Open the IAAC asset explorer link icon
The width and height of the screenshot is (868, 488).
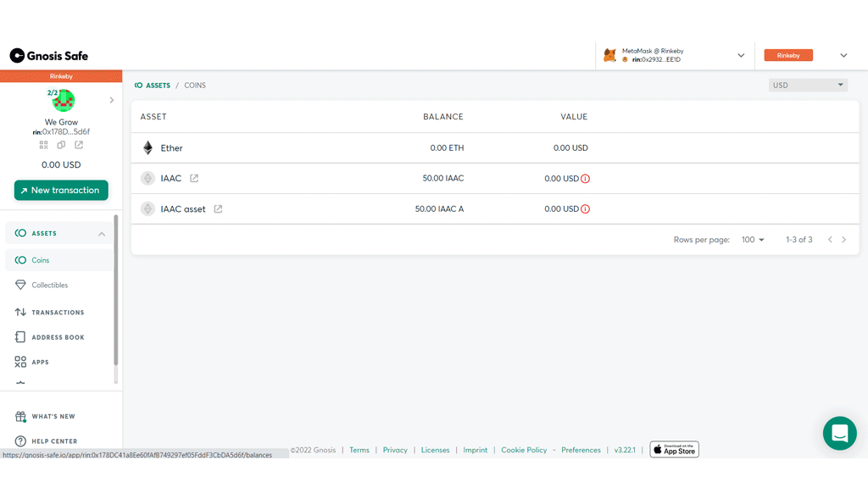(218, 209)
